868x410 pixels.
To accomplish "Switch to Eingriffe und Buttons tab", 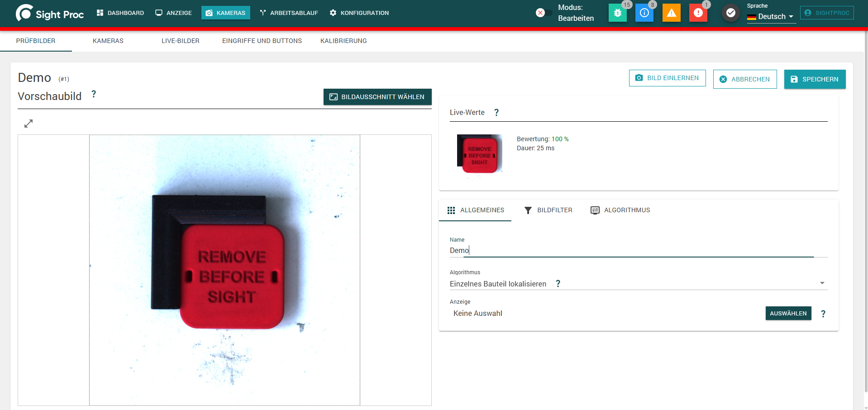I will (262, 41).
